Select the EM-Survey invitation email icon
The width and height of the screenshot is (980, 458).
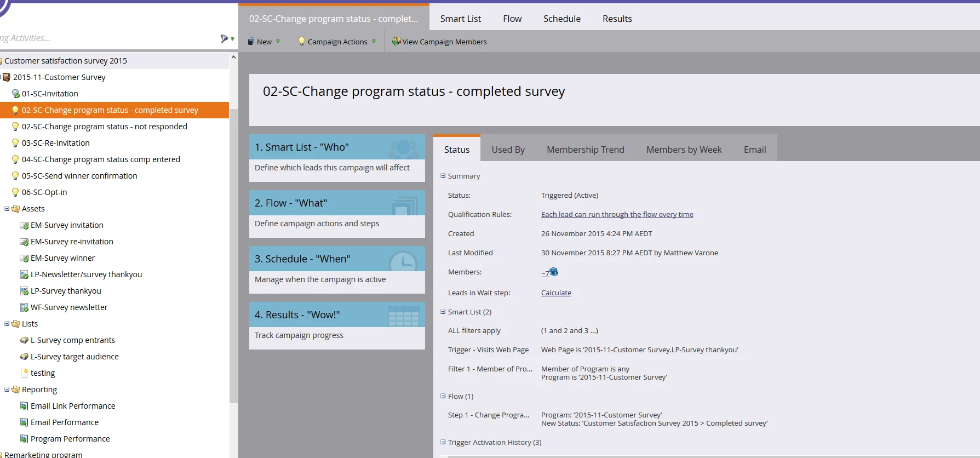(x=24, y=225)
